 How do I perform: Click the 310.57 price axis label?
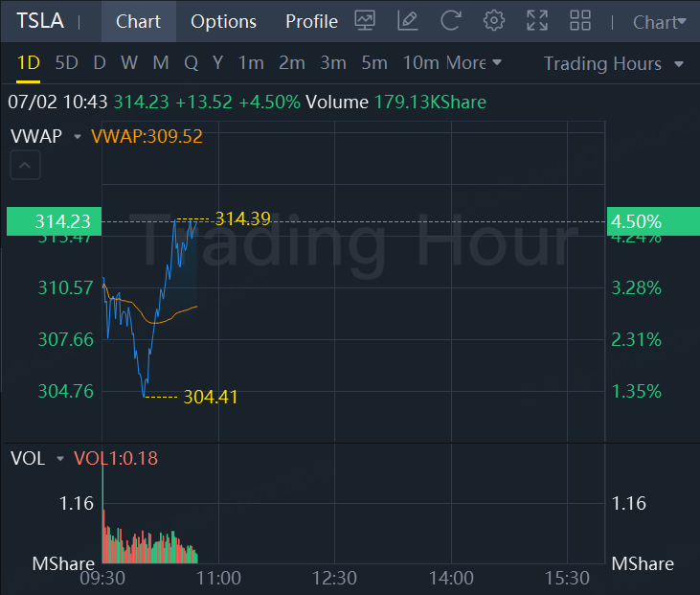pyautogui.click(x=66, y=287)
